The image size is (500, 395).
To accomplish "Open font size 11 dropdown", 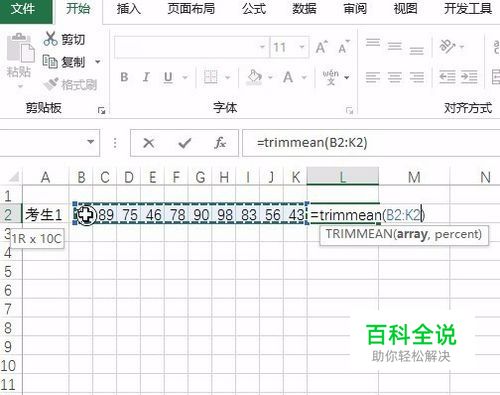I will (x=301, y=47).
